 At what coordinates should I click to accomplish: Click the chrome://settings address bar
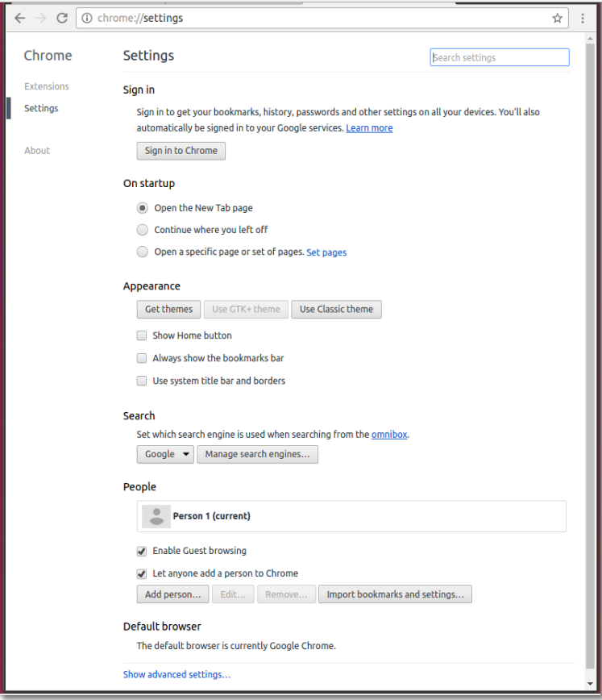coord(322,19)
